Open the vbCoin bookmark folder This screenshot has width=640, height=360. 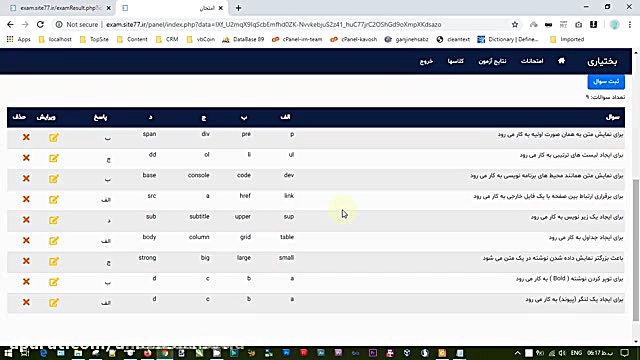[x=200, y=40]
